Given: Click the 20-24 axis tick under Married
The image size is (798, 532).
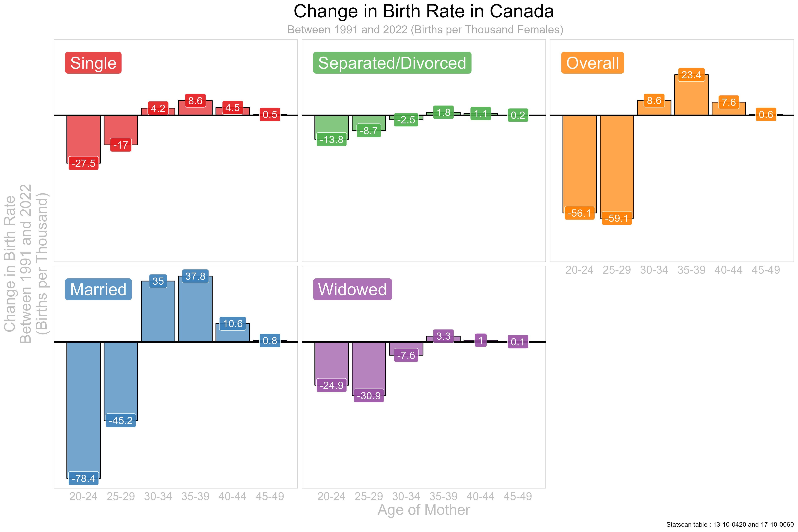Looking at the screenshot, I should [84, 496].
